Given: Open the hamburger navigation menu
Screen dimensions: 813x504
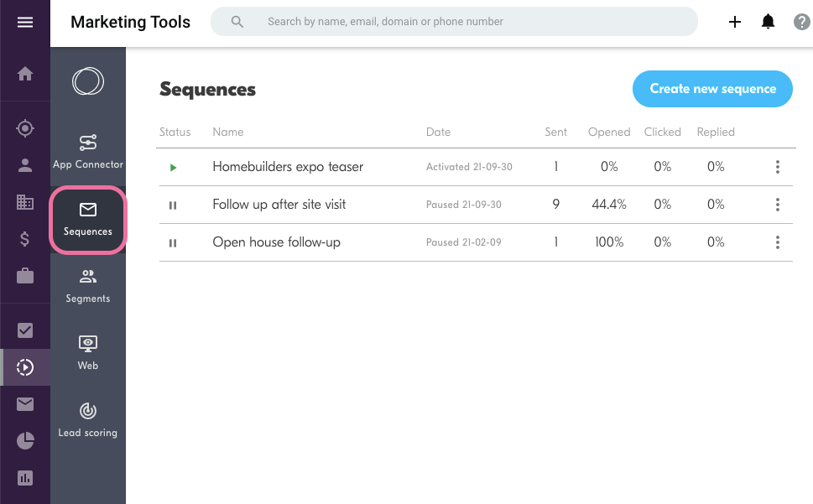Looking at the screenshot, I should tap(25, 22).
